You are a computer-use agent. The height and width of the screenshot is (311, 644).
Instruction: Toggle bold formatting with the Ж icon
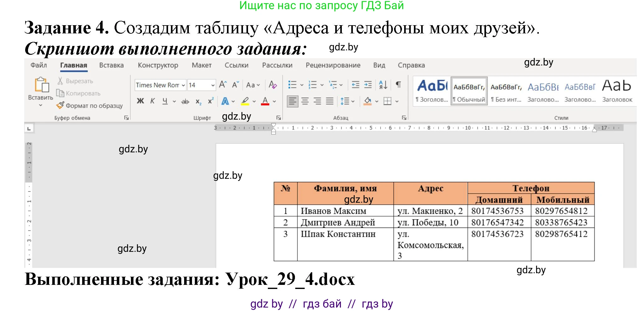coord(140,101)
